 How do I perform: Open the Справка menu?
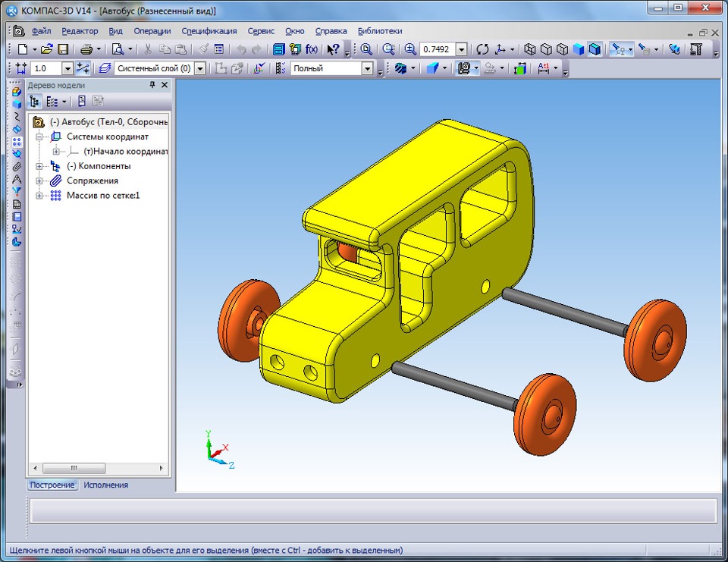(x=331, y=31)
